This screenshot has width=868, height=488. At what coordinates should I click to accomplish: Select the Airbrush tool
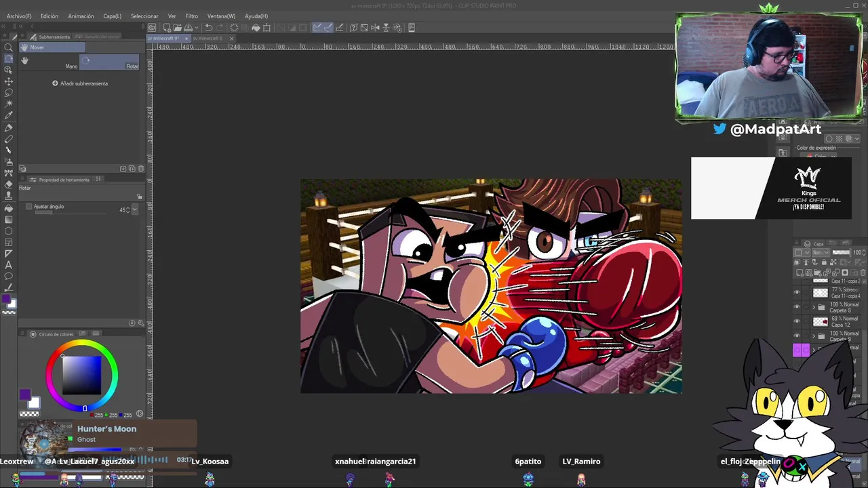pyautogui.click(x=9, y=162)
